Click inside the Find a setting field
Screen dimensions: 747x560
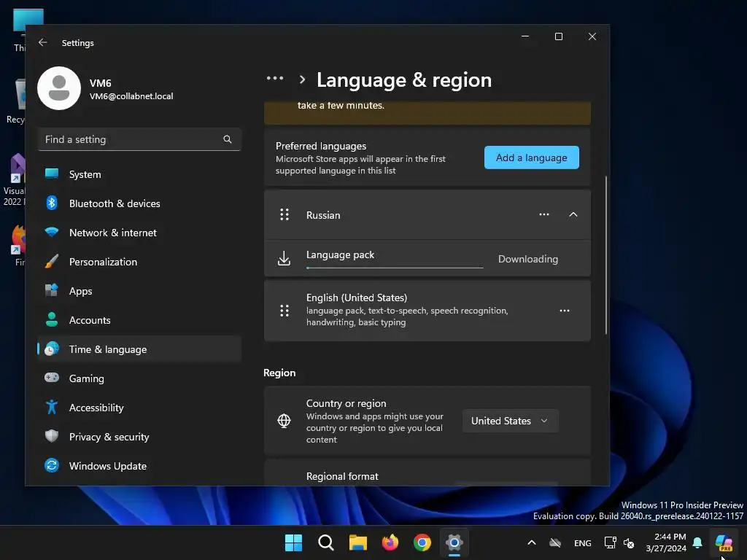(139, 139)
